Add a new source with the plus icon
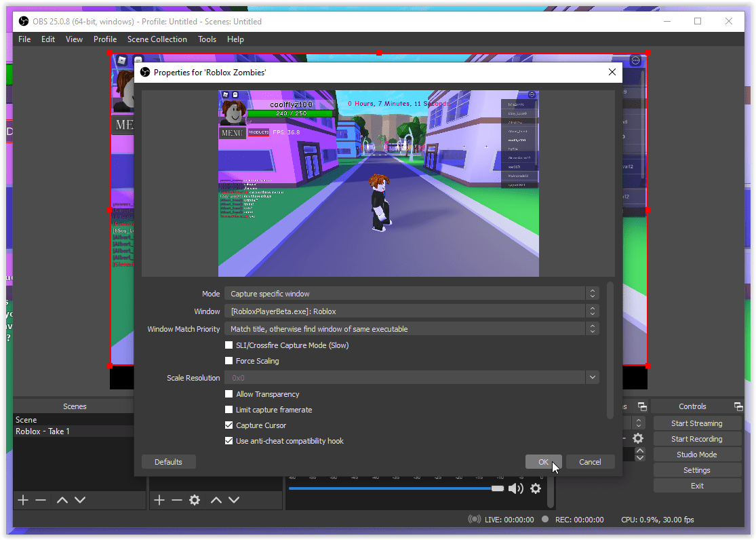 click(159, 500)
